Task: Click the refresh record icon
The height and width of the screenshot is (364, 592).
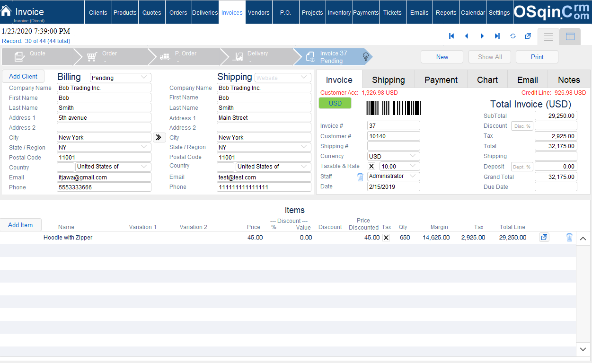Action: click(x=513, y=36)
